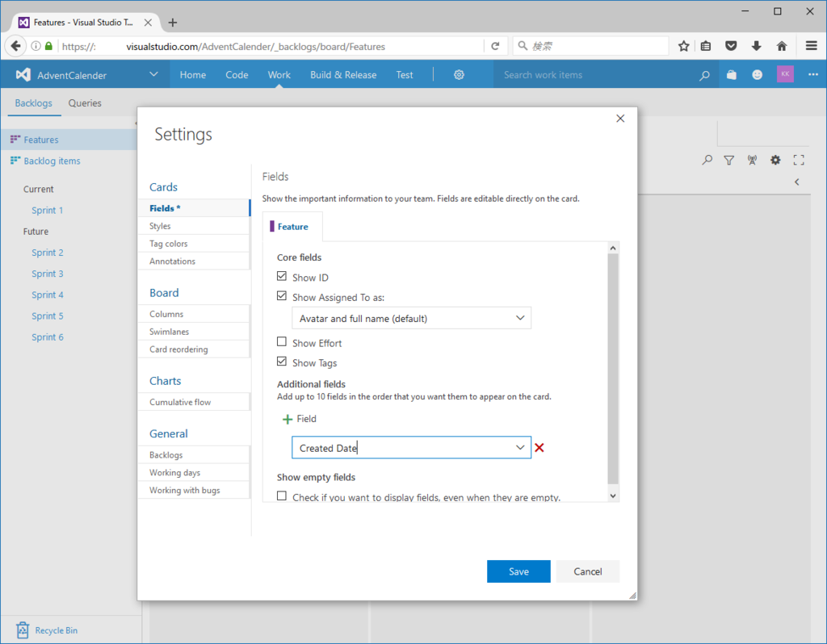This screenshot has width=827, height=644.
Task: Open the admin settings gear in navbar
Action: (459, 75)
